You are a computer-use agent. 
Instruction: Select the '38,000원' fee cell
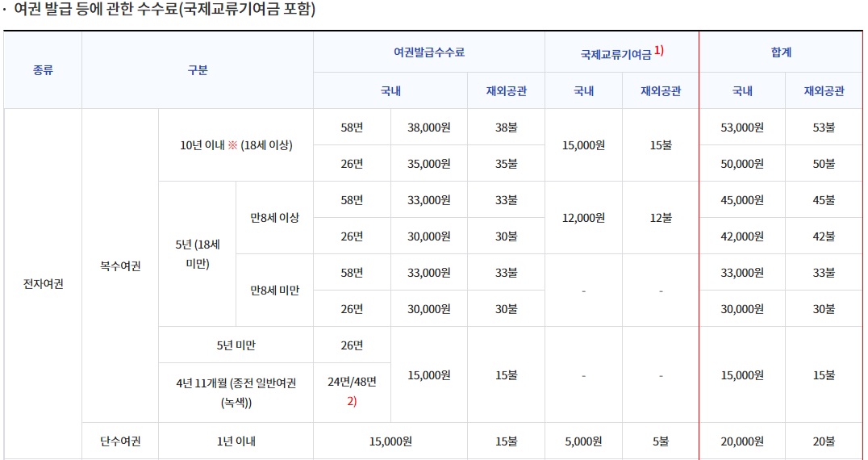click(429, 127)
